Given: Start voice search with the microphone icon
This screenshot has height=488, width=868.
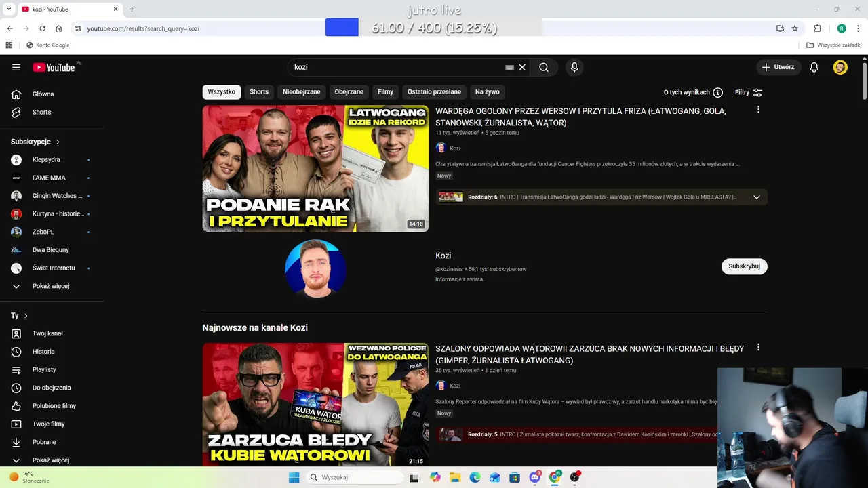Looking at the screenshot, I should tap(574, 67).
